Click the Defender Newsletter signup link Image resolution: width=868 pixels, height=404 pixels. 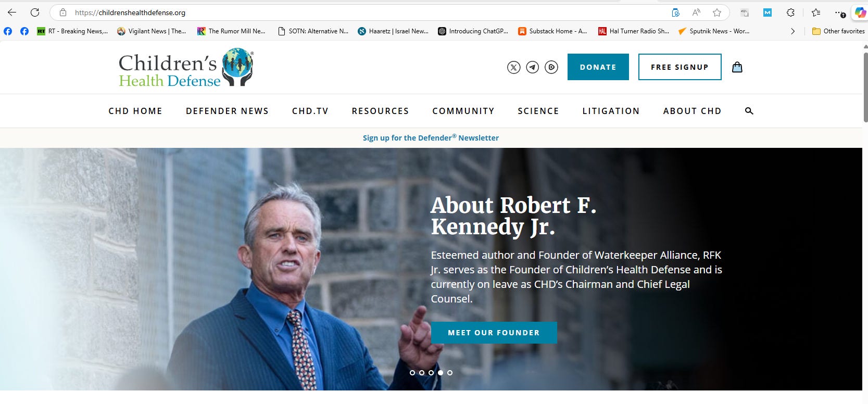431,138
